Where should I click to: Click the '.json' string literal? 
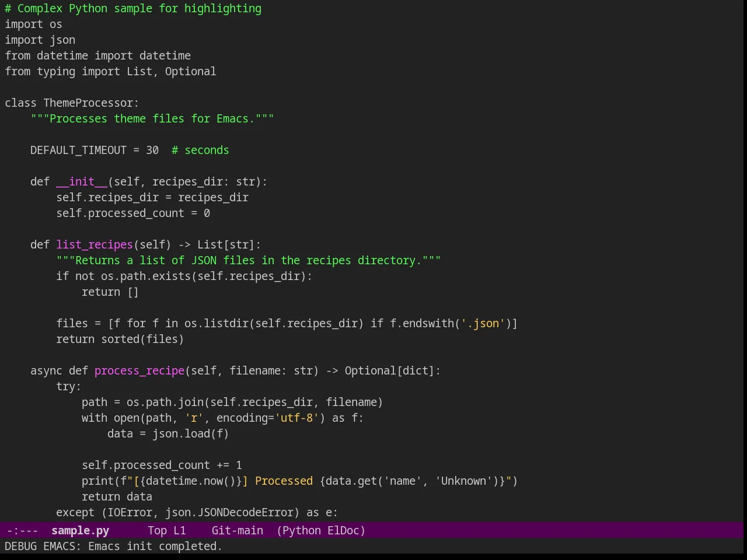[x=483, y=323]
